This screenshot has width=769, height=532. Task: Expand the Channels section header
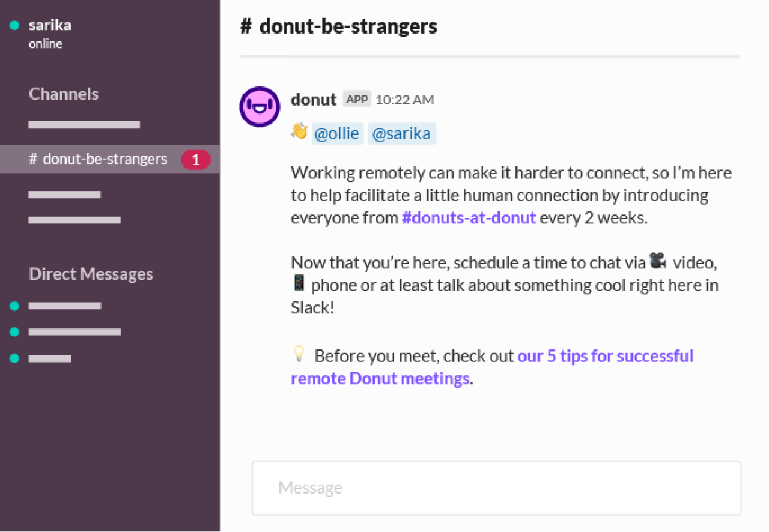click(63, 94)
